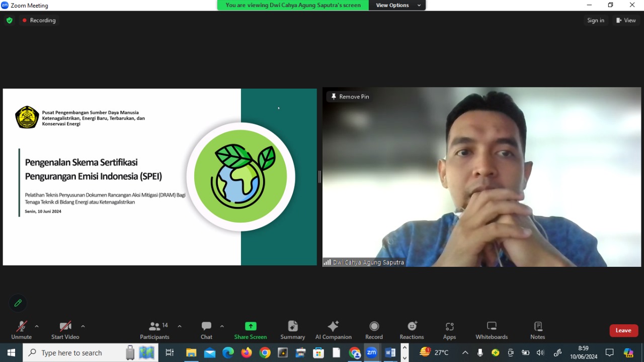The image size is (644, 362).
Task: Open Microsoft Store from the taskbar
Action: click(x=318, y=353)
